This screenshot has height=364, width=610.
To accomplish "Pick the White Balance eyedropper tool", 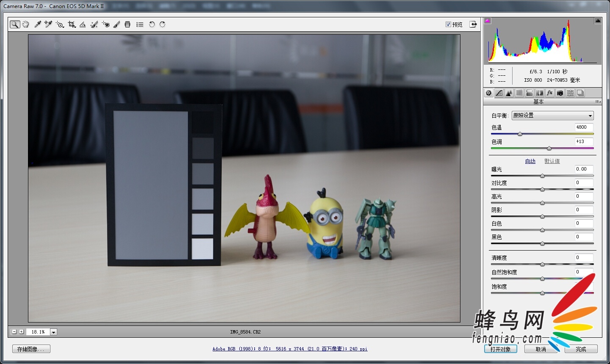I will click(x=38, y=25).
